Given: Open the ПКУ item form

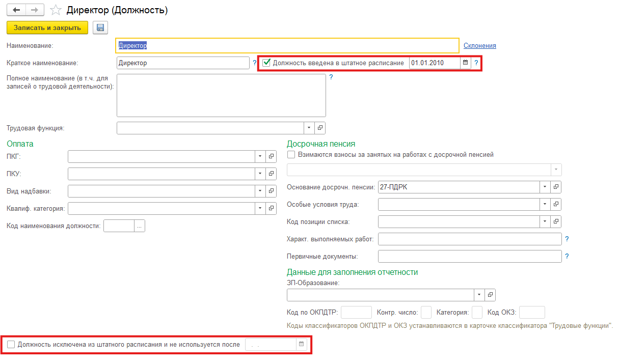Looking at the screenshot, I should pyautogui.click(x=271, y=174).
